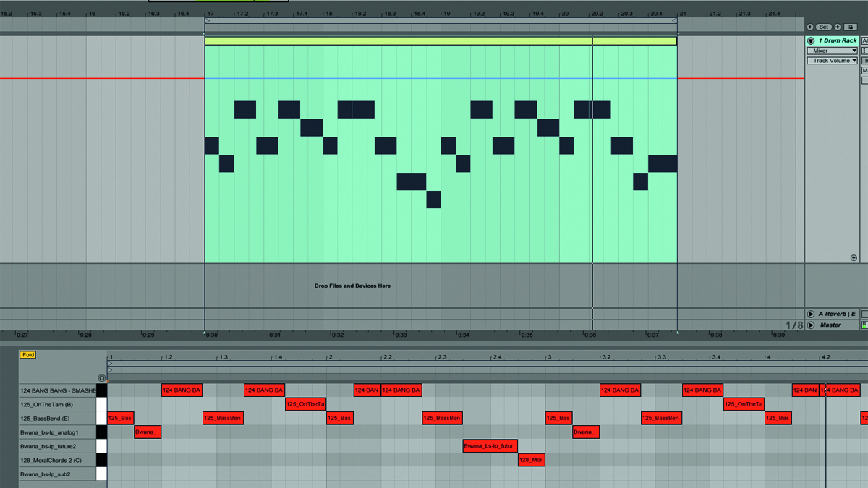Click bar 17 on beat ruler

(210, 14)
